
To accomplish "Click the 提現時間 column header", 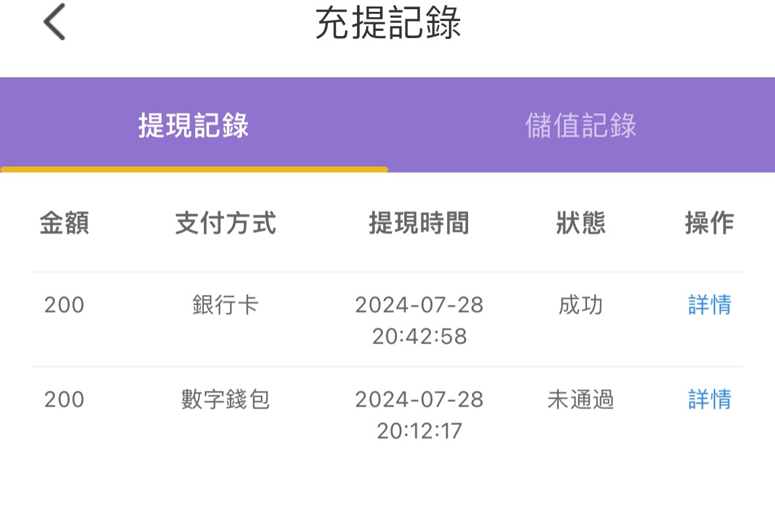I will pyautogui.click(x=419, y=224).
